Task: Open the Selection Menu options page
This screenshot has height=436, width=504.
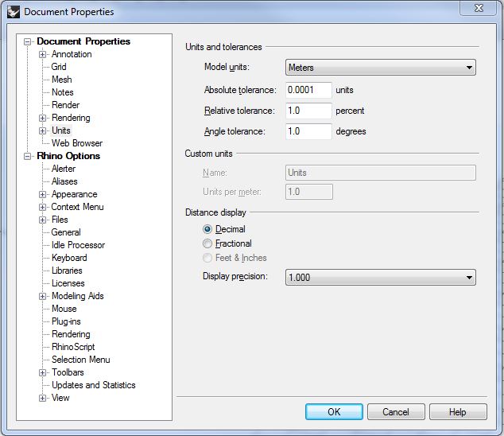Action: [x=81, y=360]
